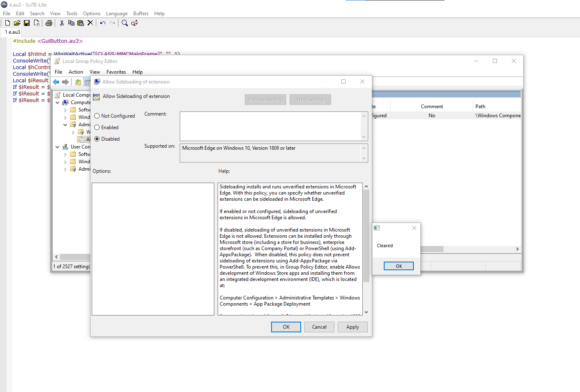
Task: Select Software folder under Computer Configuration
Action: pos(80,110)
